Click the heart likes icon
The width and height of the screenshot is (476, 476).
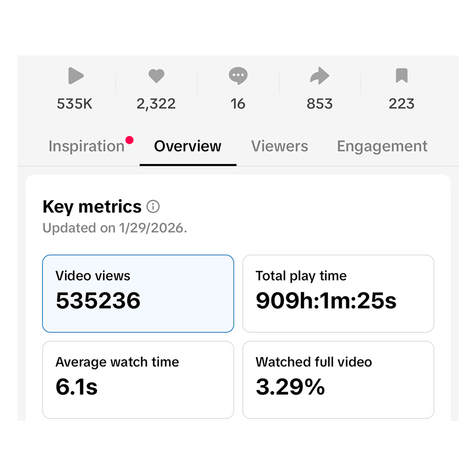tap(156, 76)
